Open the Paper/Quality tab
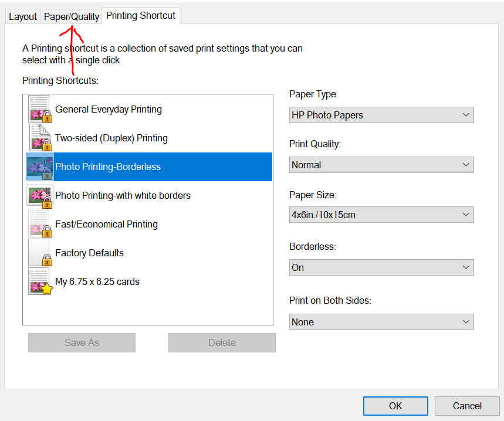 pyautogui.click(x=71, y=16)
